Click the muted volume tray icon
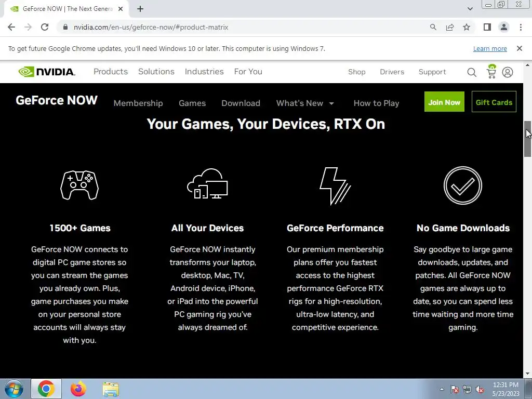 pos(480,389)
